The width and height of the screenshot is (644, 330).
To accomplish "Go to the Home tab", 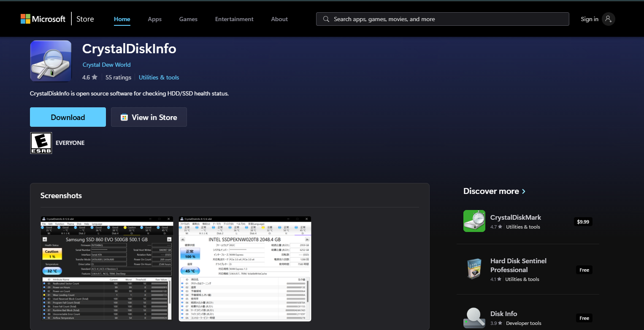I will pos(122,19).
